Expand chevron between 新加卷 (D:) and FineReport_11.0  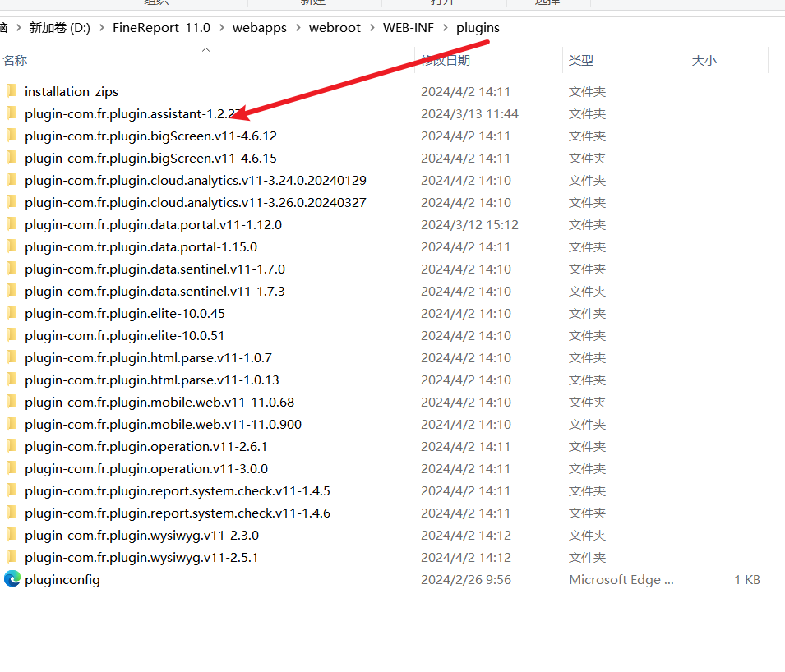(x=102, y=27)
